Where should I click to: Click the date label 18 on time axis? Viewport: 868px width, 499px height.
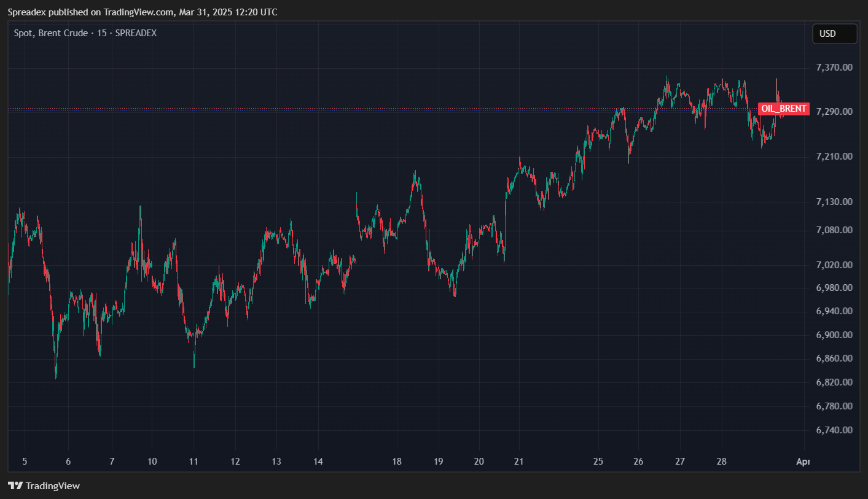click(x=397, y=462)
